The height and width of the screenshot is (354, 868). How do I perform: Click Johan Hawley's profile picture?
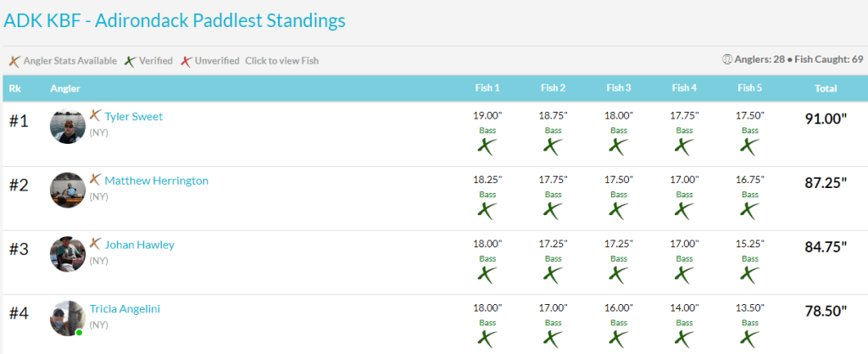click(x=68, y=254)
